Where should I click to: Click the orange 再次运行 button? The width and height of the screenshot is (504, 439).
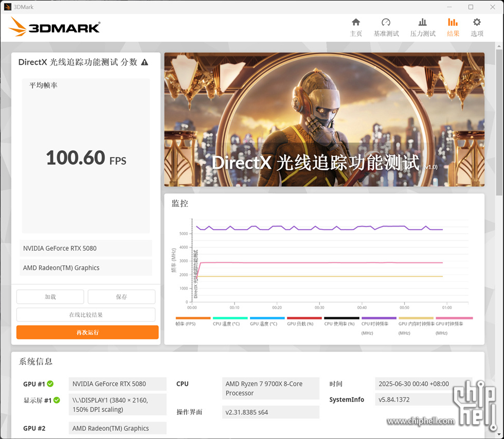click(87, 332)
